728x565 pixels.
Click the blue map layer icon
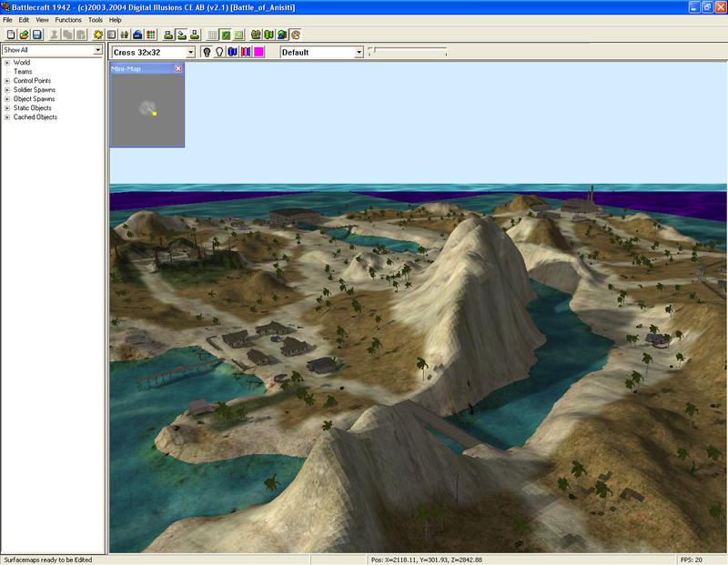coord(233,52)
